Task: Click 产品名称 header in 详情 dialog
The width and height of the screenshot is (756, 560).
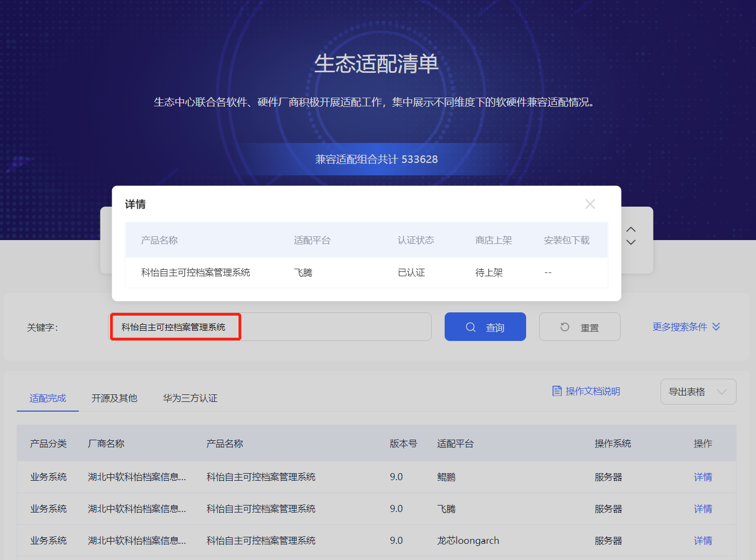Action: 159,240
